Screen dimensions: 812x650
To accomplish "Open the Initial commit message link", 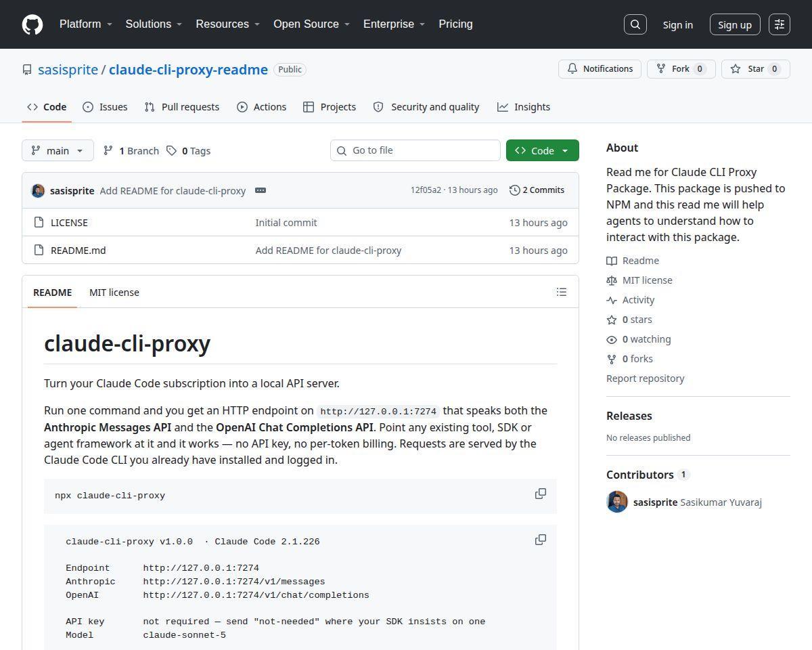I will coord(286,222).
